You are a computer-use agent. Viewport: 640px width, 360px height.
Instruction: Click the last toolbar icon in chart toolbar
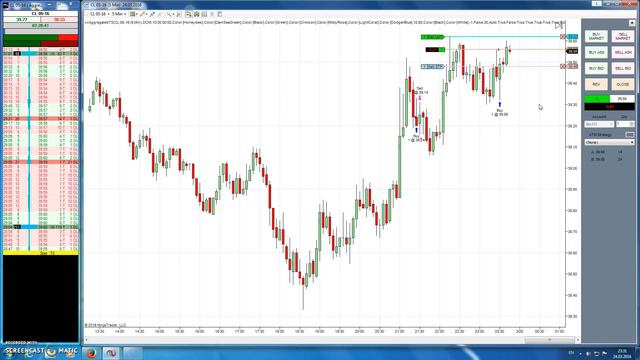point(220,14)
